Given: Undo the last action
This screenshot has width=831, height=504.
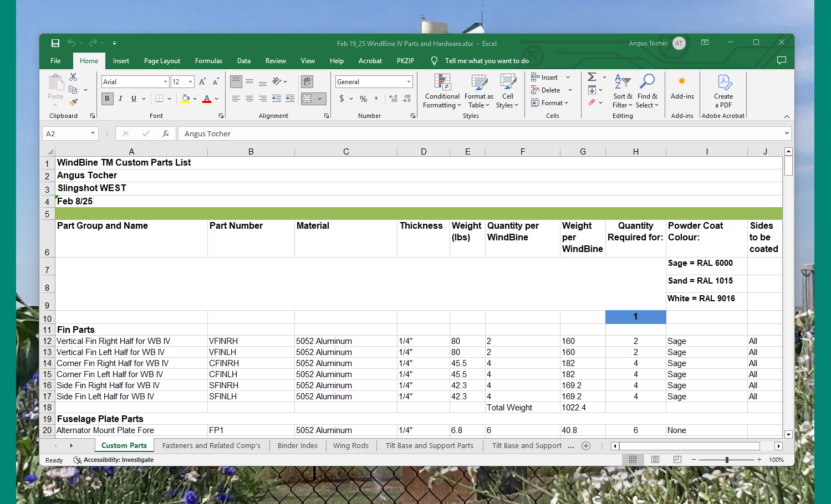Looking at the screenshot, I should point(72,43).
